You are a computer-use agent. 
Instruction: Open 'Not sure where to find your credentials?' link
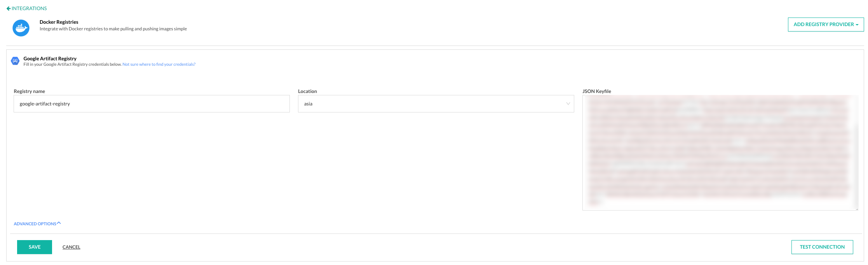tap(159, 65)
